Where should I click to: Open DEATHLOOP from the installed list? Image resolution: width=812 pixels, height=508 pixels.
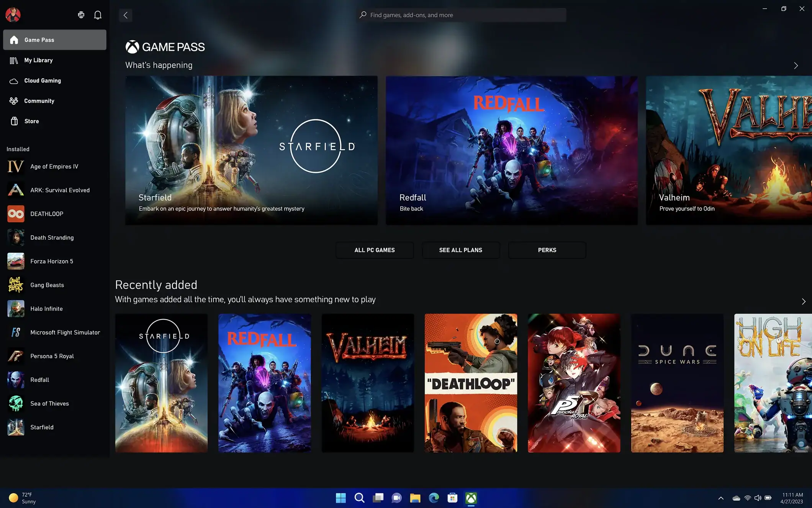click(47, 214)
